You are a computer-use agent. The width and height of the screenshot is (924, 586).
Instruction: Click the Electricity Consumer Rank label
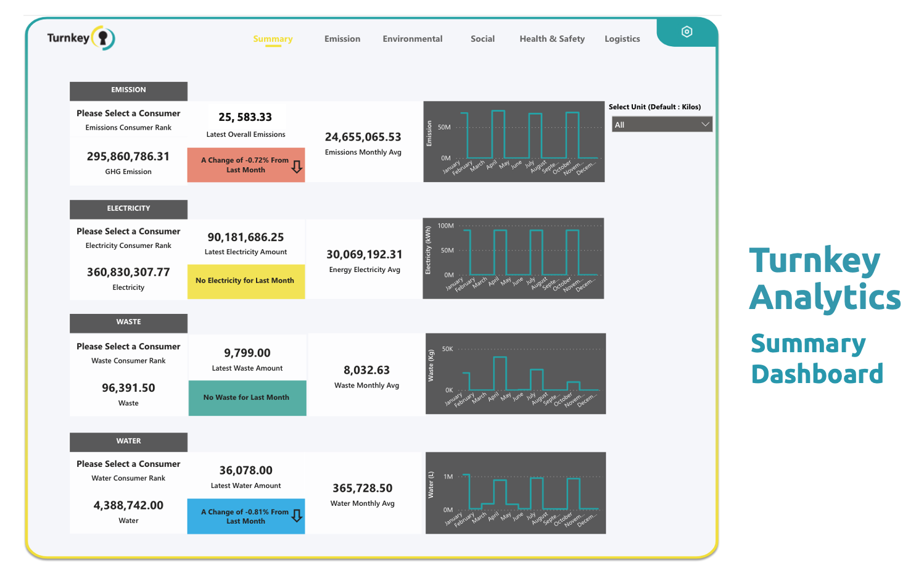(128, 246)
